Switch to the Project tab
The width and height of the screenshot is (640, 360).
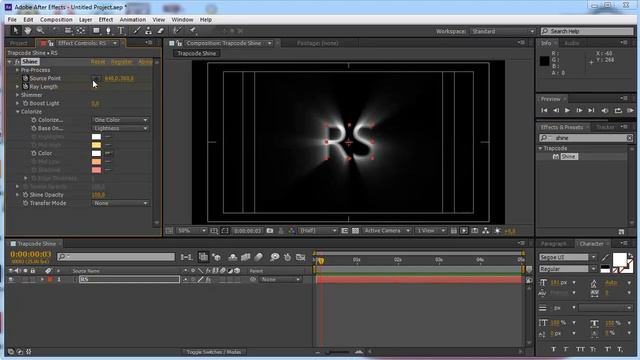(18, 43)
